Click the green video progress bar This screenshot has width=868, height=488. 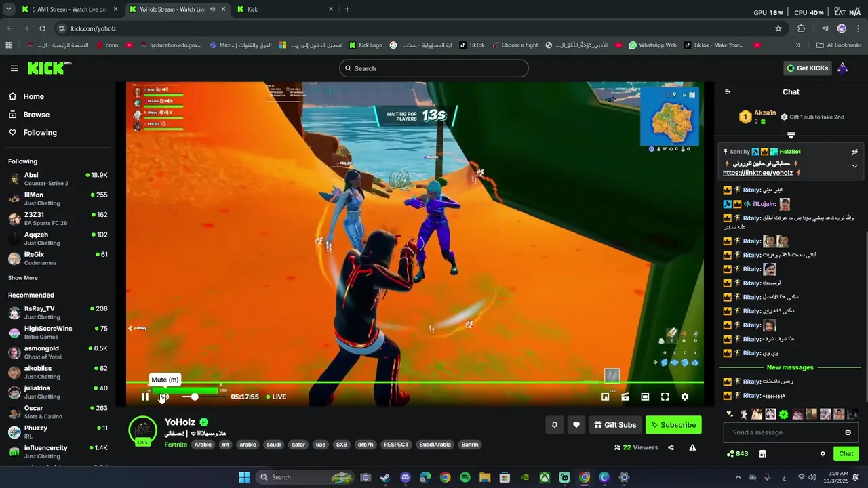coord(415,382)
